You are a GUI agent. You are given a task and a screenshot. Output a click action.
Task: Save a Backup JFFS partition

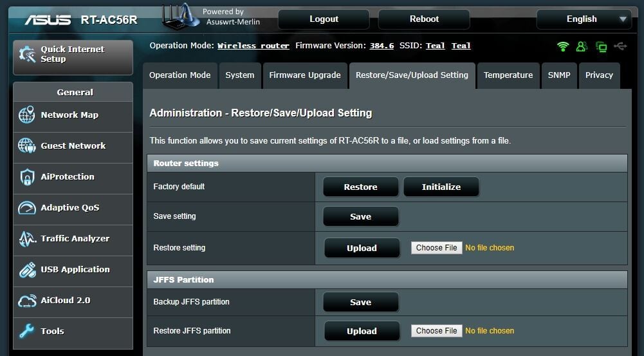(361, 302)
